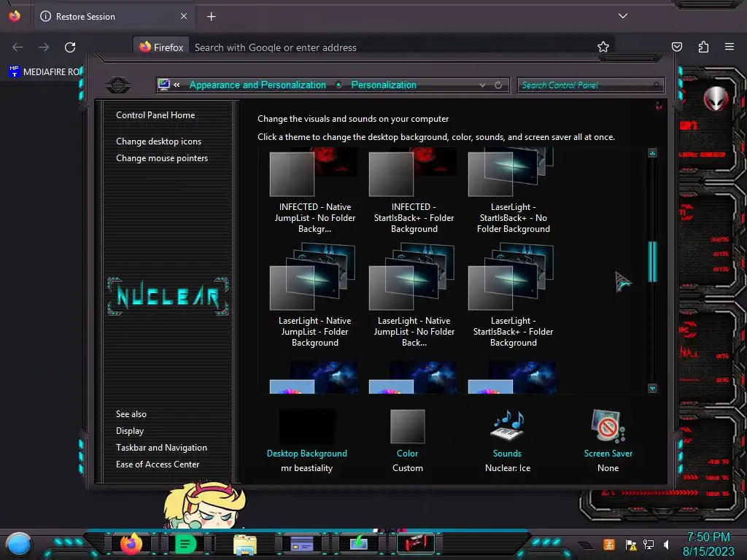Focus the Search Control Panel field
Viewport: 747px width, 560px height.
pos(589,85)
